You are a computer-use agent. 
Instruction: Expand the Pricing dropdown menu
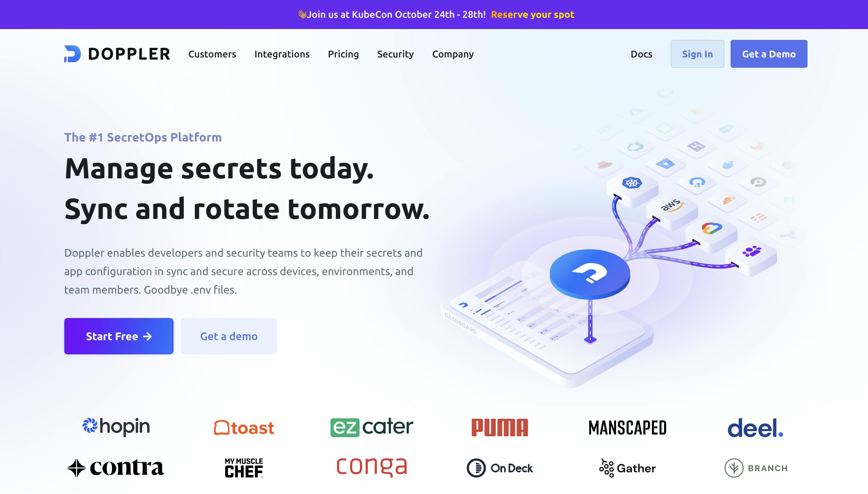tap(344, 54)
